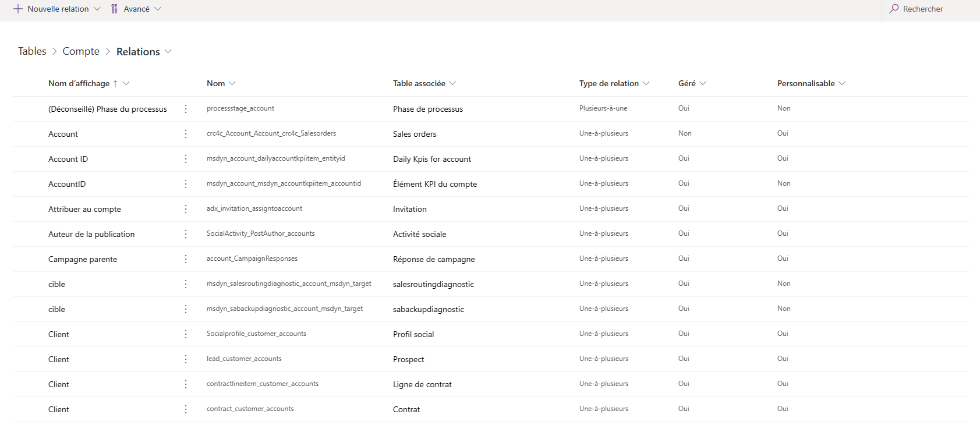The width and height of the screenshot is (980, 425).
Task: Open Nom d'affichage column filter chevron
Action: pos(126,83)
